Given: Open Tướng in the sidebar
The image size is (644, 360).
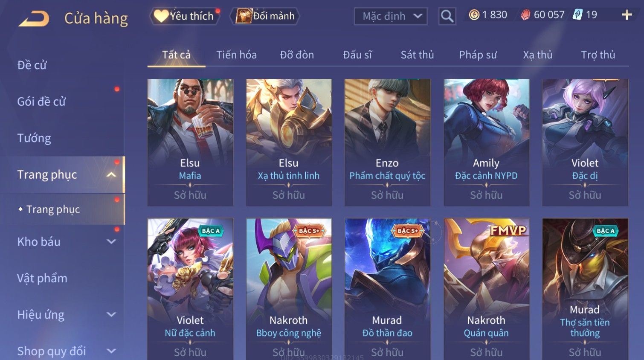Looking at the screenshot, I should [34, 138].
